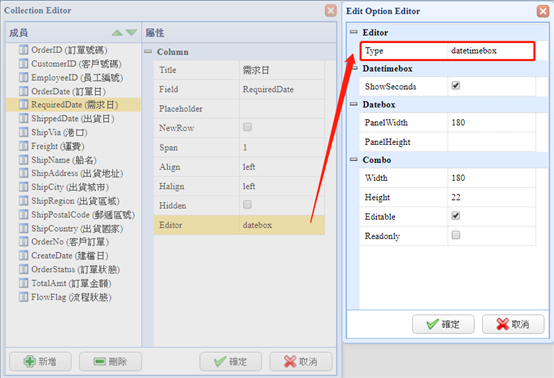
Task: Confirm with 確定 in Edit Option Editor
Action: point(443,324)
